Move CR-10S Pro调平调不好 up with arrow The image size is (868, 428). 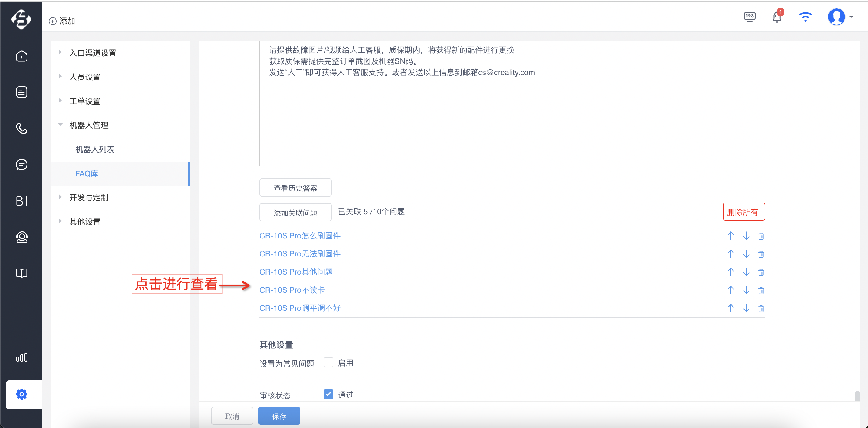click(730, 308)
